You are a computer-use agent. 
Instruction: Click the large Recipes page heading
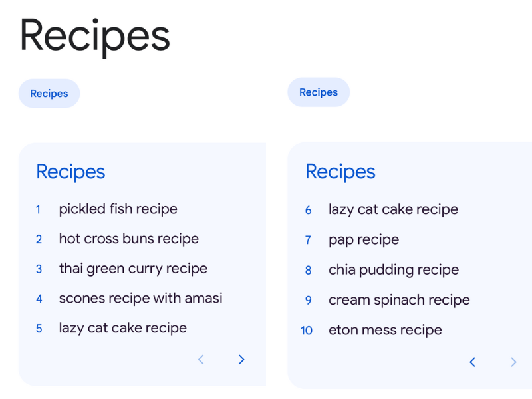point(94,35)
